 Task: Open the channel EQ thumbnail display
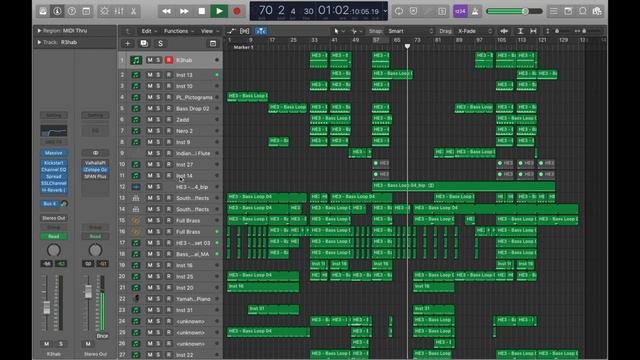click(53, 131)
